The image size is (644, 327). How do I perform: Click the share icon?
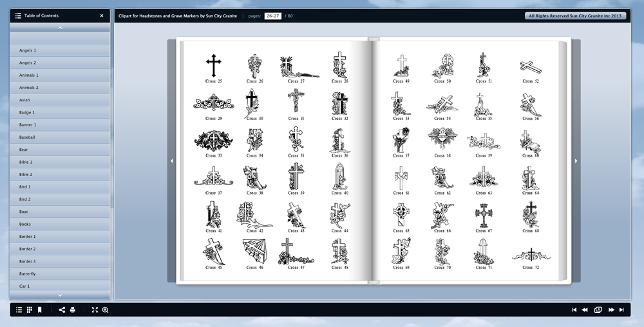(x=62, y=310)
